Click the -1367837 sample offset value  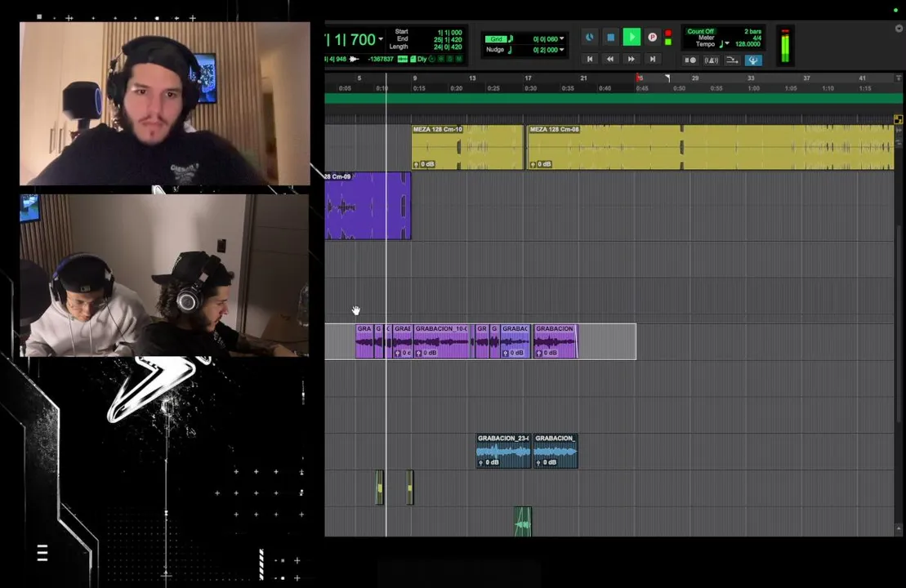click(x=381, y=59)
